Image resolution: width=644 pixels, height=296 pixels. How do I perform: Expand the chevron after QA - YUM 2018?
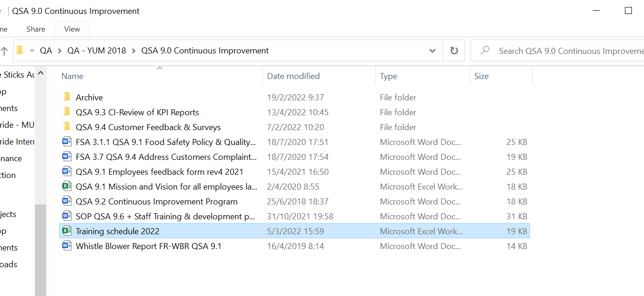point(133,51)
